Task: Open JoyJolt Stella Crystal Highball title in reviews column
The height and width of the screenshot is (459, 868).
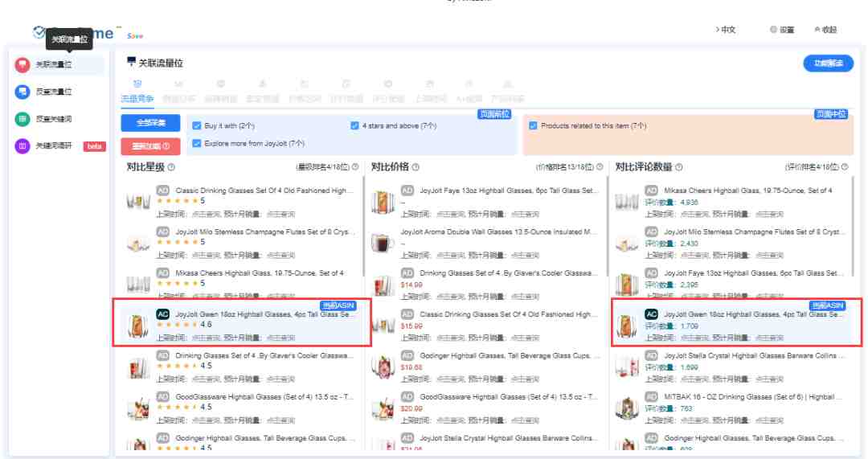Action: tap(754, 355)
